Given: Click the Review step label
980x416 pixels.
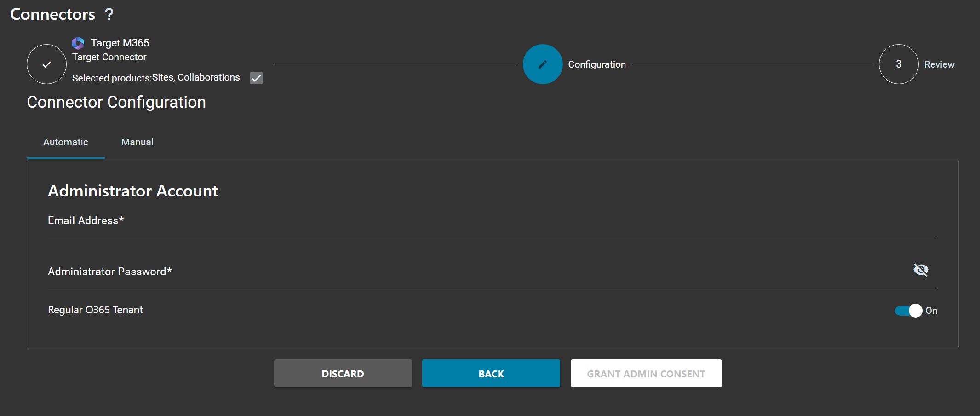Looking at the screenshot, I should (939, 64).
